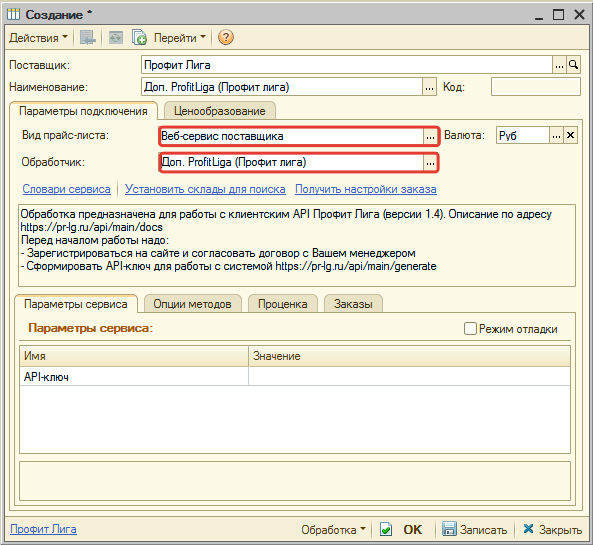Open the Проценка tab
The height and width of the screenshot is (545, 593).
pyautogui.click(x=283, y=304)
